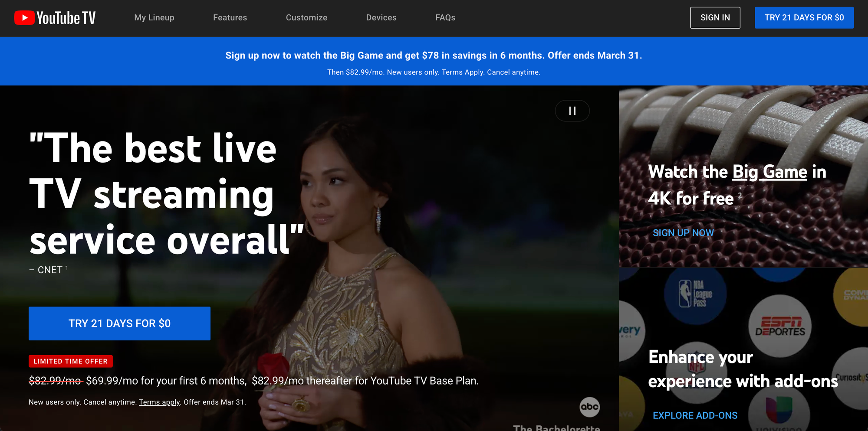Click the YouTube TV logo

[55, 18]
